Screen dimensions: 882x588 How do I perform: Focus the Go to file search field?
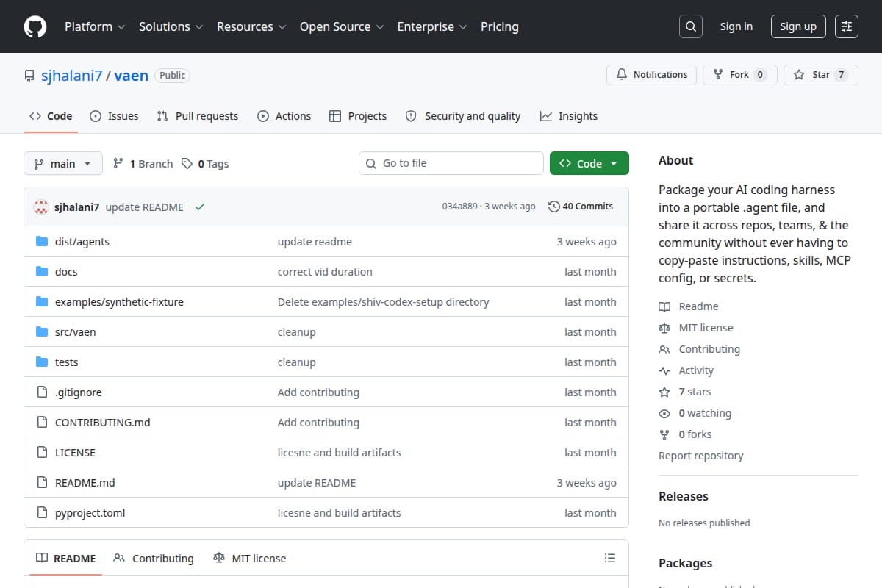click(451, 163)
